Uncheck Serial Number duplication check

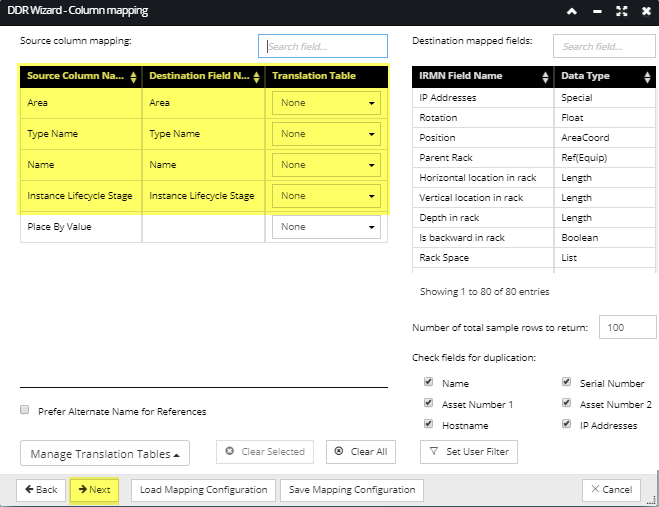point(566,381)
